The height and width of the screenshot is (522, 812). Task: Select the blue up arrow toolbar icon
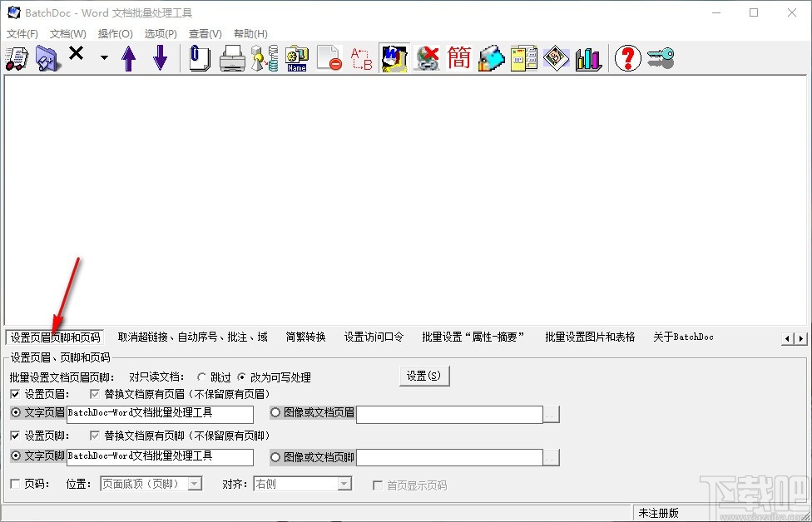129,58
